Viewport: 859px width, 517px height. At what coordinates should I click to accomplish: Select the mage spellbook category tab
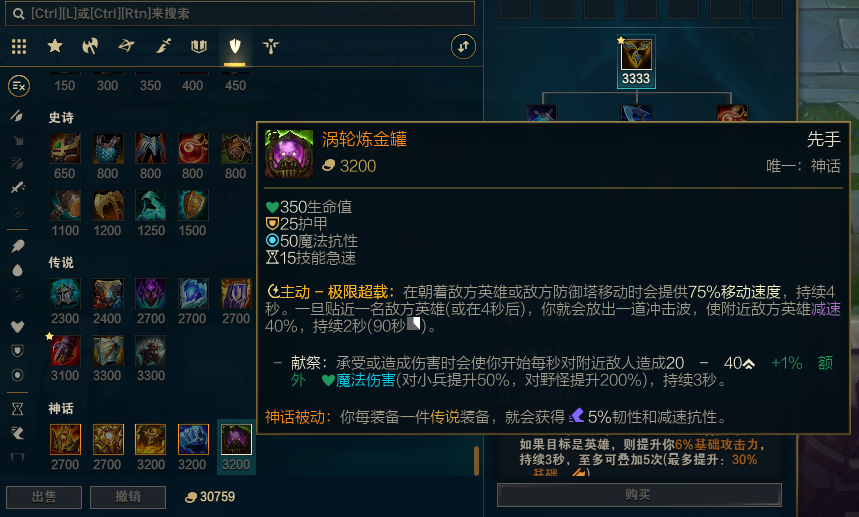pos(199,47)
